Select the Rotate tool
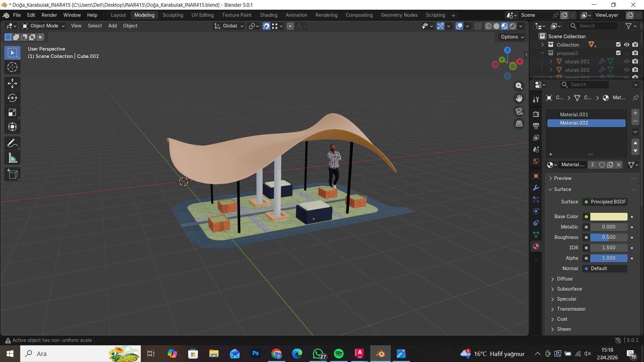The width and height of the screenshot is (644, 362). point(12,98)
